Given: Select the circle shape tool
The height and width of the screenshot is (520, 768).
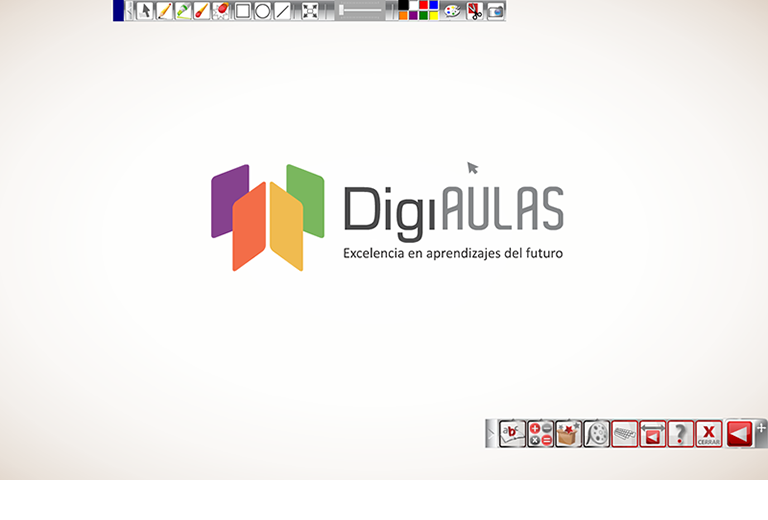Looking at the screenshot, I should pos(262,11).
